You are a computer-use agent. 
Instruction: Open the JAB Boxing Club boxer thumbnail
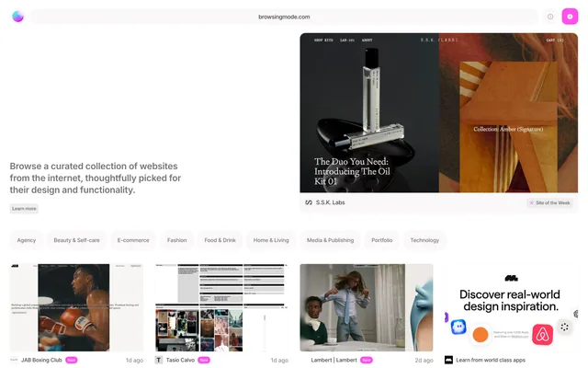(76, 307)
